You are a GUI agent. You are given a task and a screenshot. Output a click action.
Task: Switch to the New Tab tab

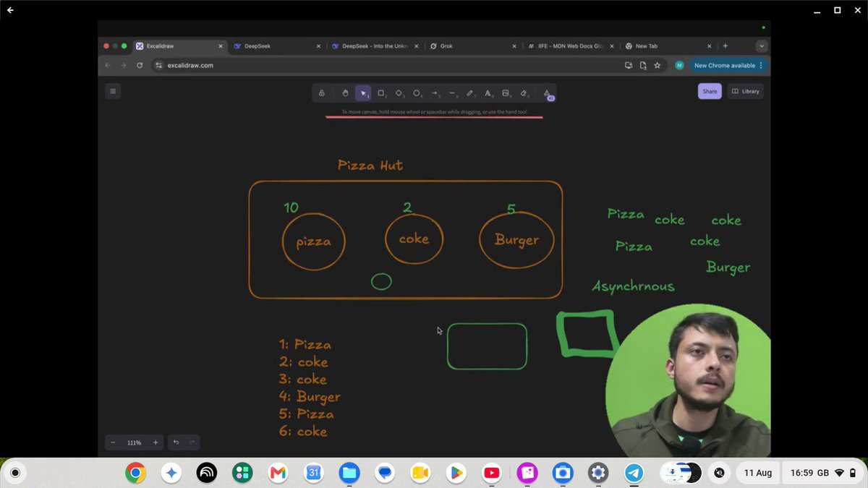pos(668,46)
